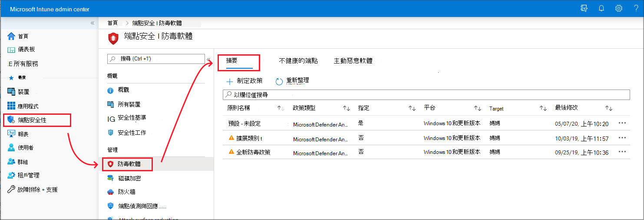This screenshot has height=220, width=644.
Task: Click the warning icon beside 全新防毒政策
Action: coord(231,152)
